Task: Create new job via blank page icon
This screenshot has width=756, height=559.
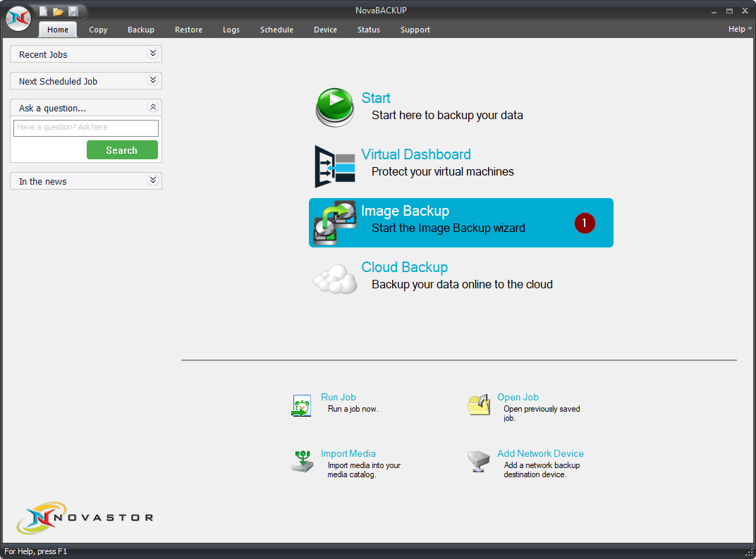Action: pos(43,11)
